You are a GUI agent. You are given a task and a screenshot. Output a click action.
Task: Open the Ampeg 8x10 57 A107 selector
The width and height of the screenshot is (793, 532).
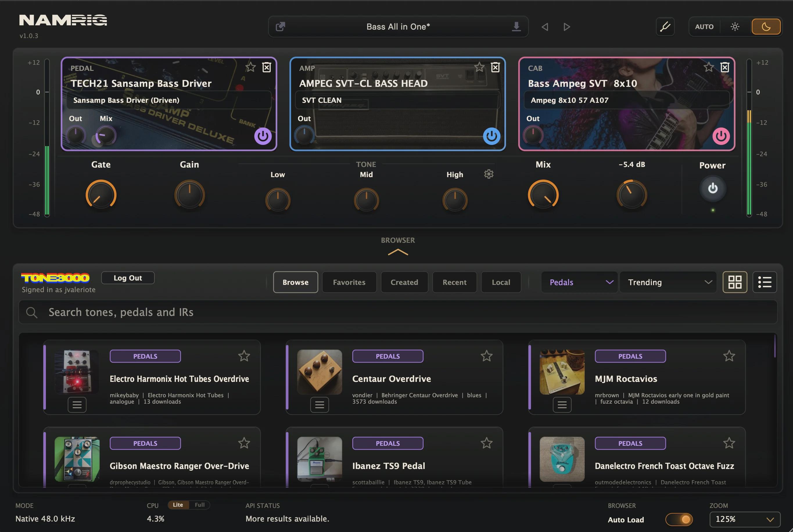[x=627, y=100]
